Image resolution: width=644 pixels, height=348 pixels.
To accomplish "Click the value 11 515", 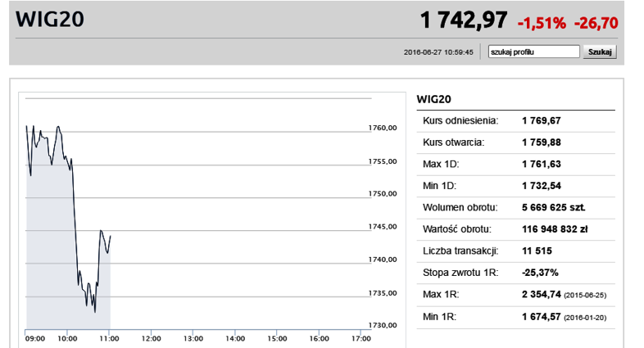I will click(x=537, y=251).
